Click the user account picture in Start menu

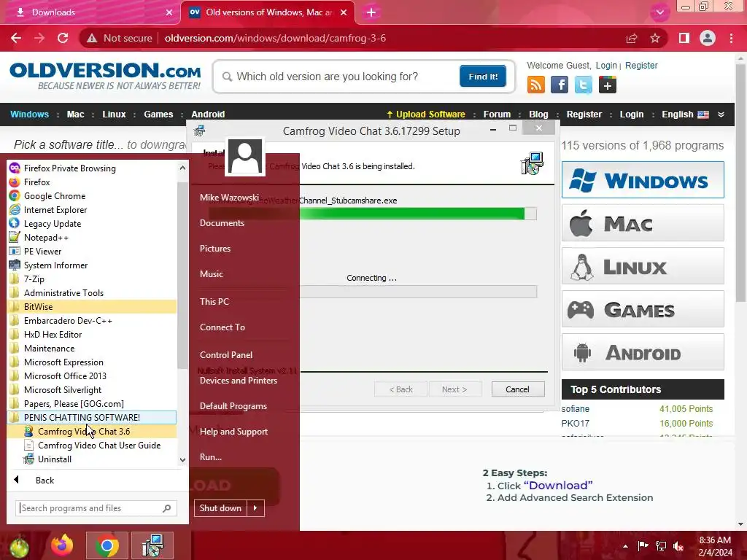[x=245, y=157]
